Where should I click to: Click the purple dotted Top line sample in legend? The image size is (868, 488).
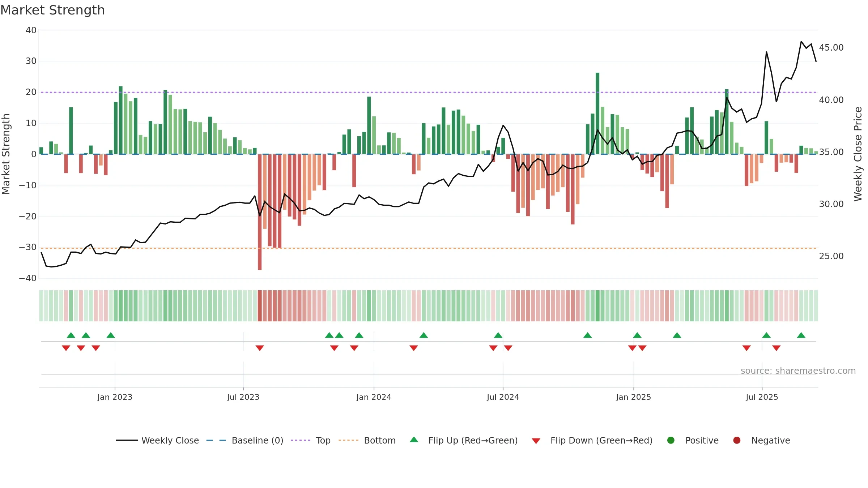point(301,440)
